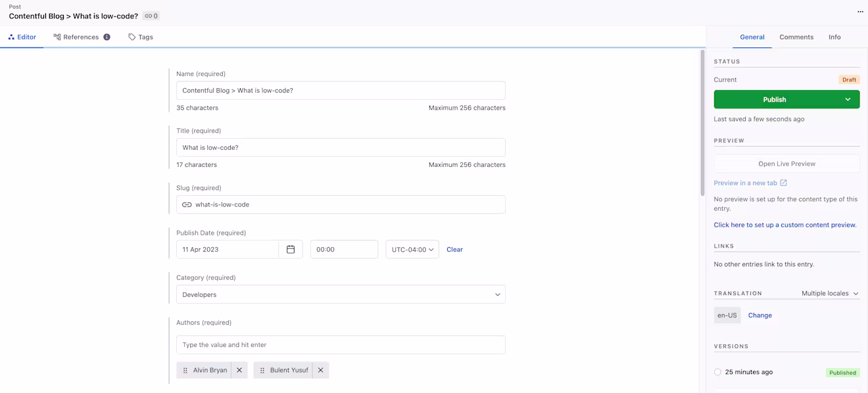The width and height of the screenshot is (868, 393).
Task: Select the General sidebar tab
Action: [x=752, y=37]
